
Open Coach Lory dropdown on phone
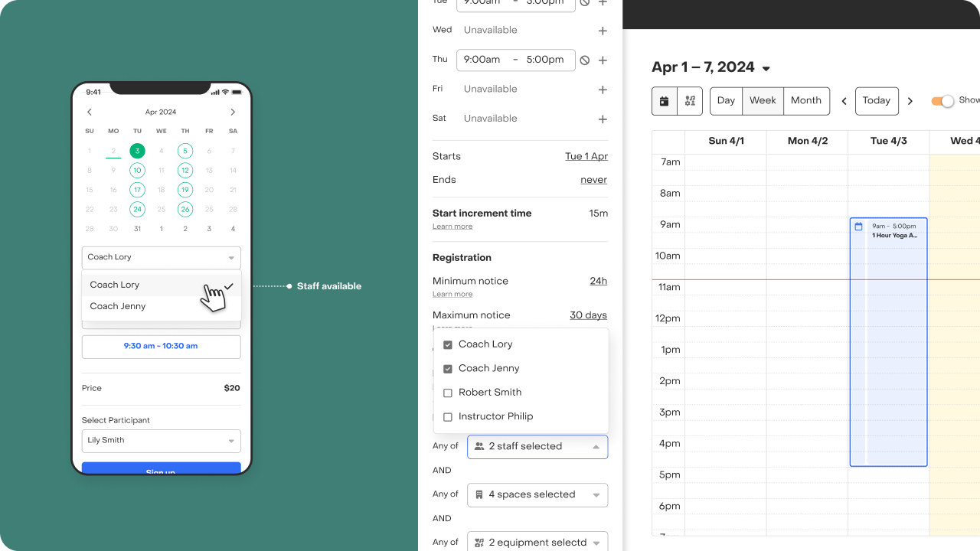coord(162,258)
